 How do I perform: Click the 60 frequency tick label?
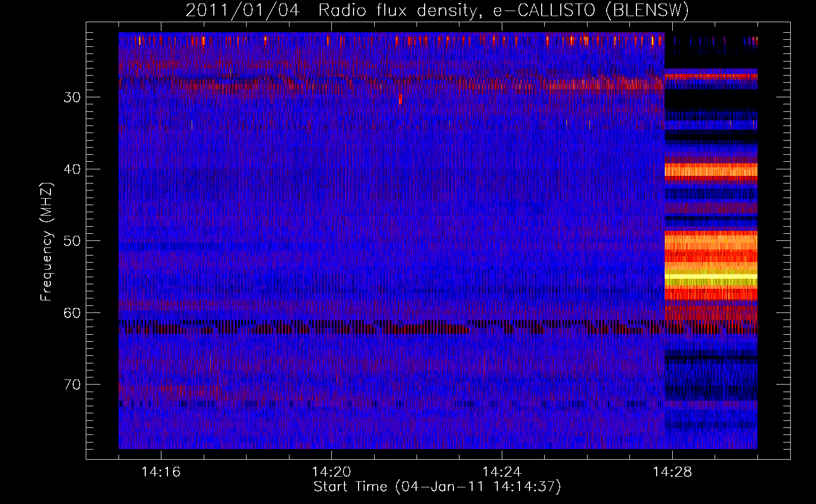pos(72,313)
